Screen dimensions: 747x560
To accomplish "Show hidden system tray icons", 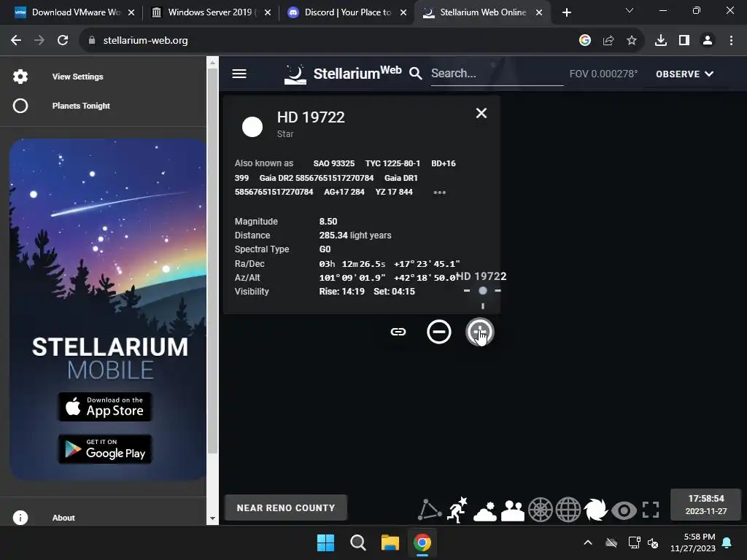I will click(x=588, y=542).
